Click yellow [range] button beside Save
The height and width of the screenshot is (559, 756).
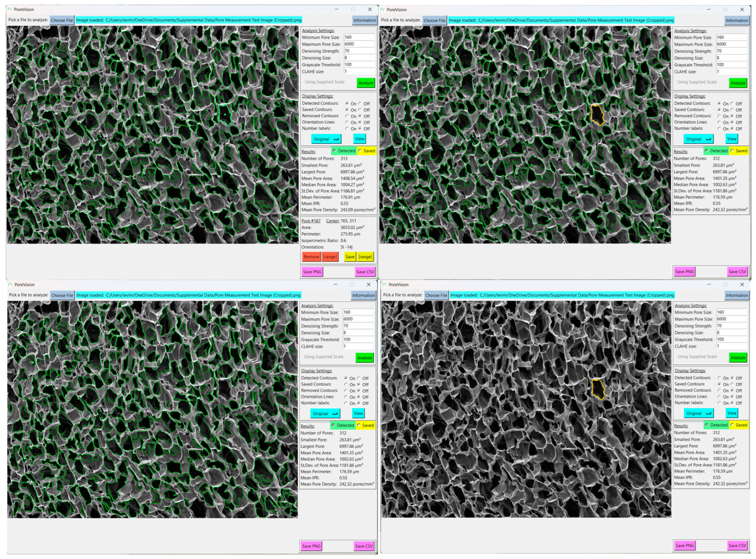click(365, 257)
